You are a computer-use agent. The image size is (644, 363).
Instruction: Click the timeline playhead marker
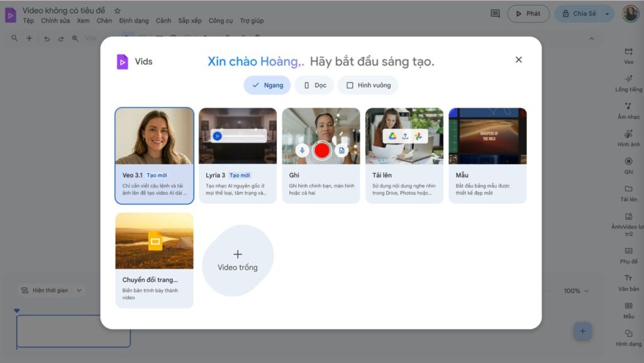pyautogui.click(x=17, y=311)
